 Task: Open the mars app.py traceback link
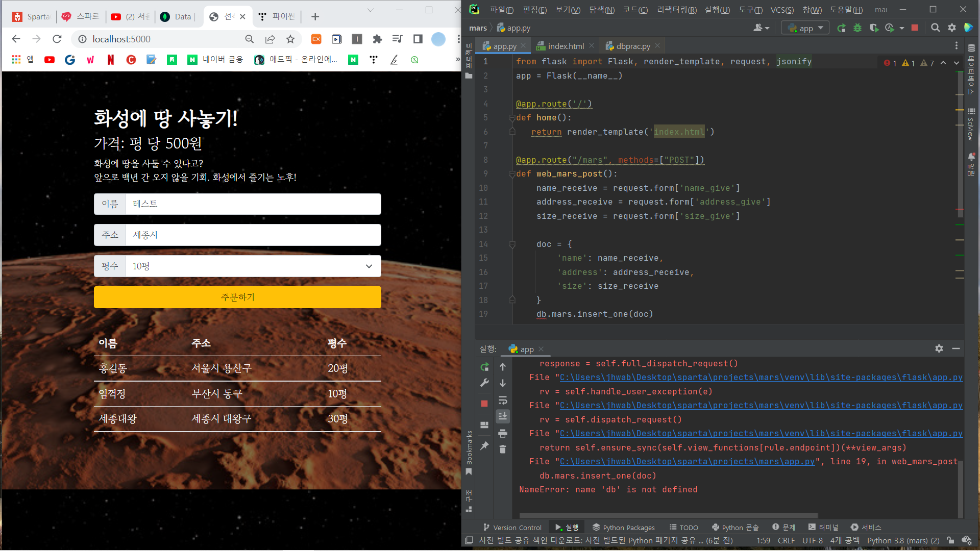[687, 462]
